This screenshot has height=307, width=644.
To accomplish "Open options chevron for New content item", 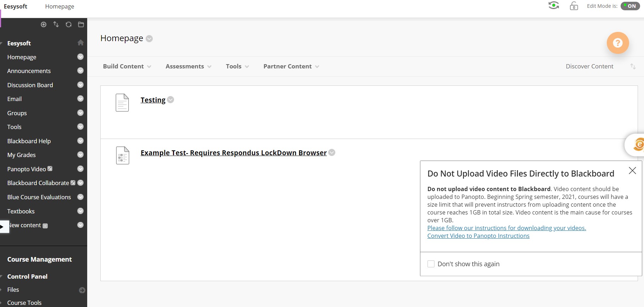I will pyautogui.click(x=80, y=225).
